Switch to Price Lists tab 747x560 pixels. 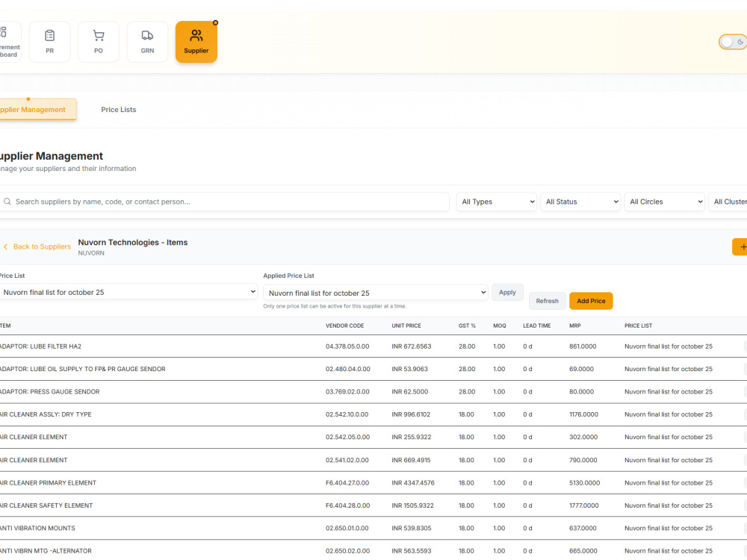[119, 110]
